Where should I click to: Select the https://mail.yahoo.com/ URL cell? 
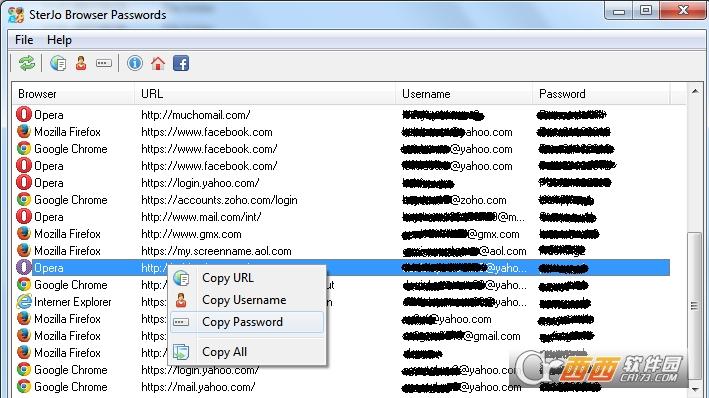pos(198,387)
